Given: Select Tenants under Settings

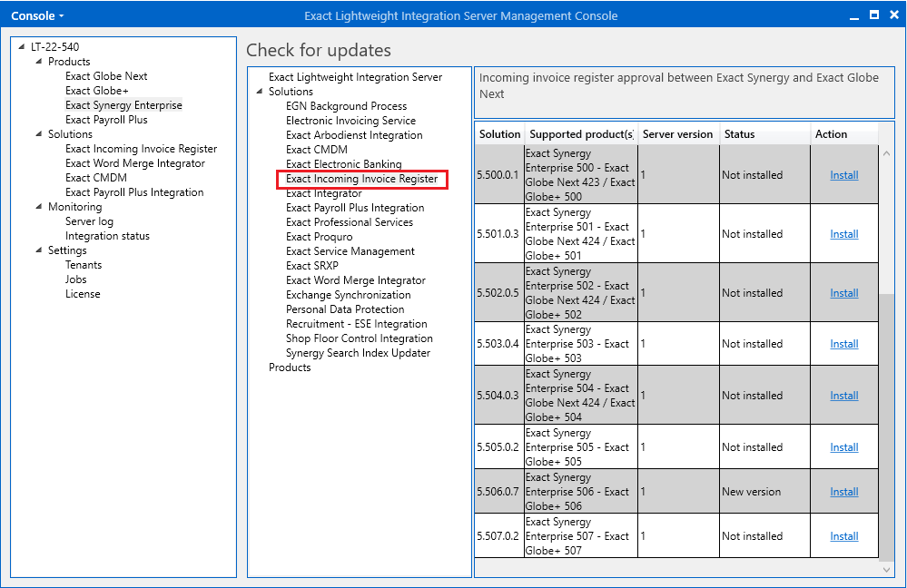Looking at the screenshot, I should [x=84, y=265].
